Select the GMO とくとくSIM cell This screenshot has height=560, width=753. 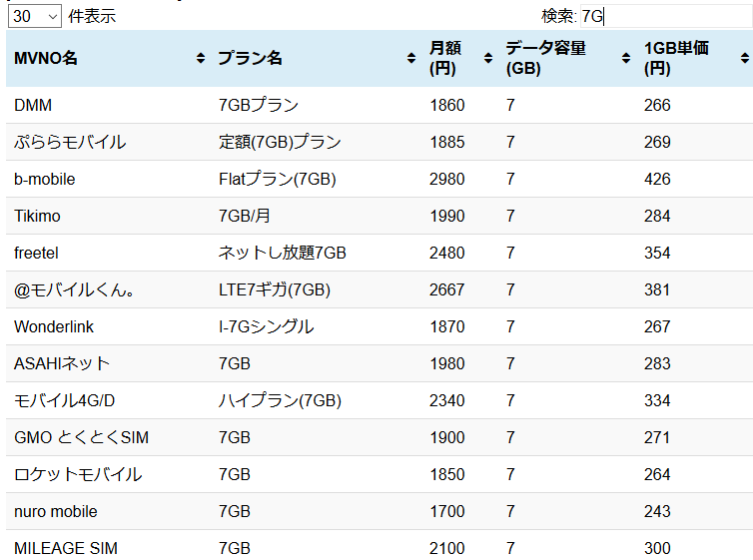pos(81,437)
